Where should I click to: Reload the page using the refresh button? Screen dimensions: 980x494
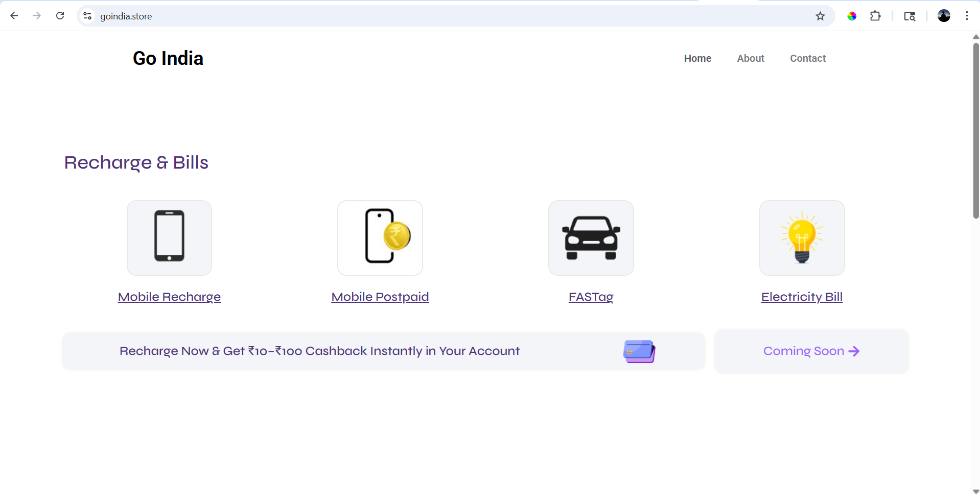[60, 16]
